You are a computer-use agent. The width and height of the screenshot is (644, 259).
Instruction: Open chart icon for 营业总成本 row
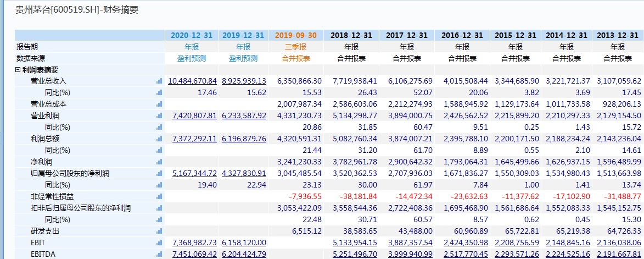159,104
